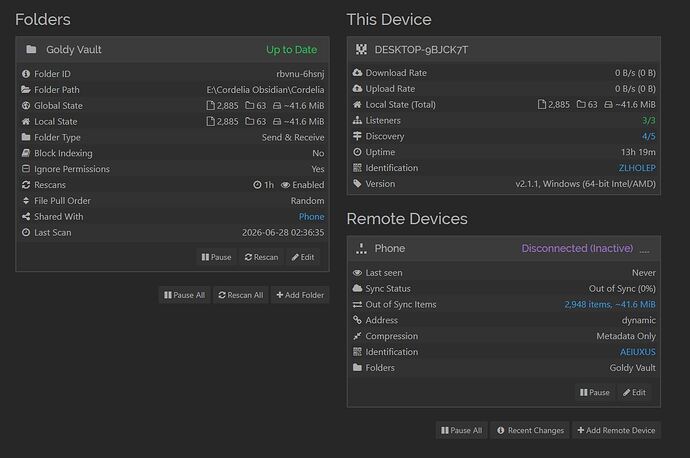The width and height of the screenshot is (690, 458).
Task: Click the info icon next to Folder ID
Action: (26, 74)
